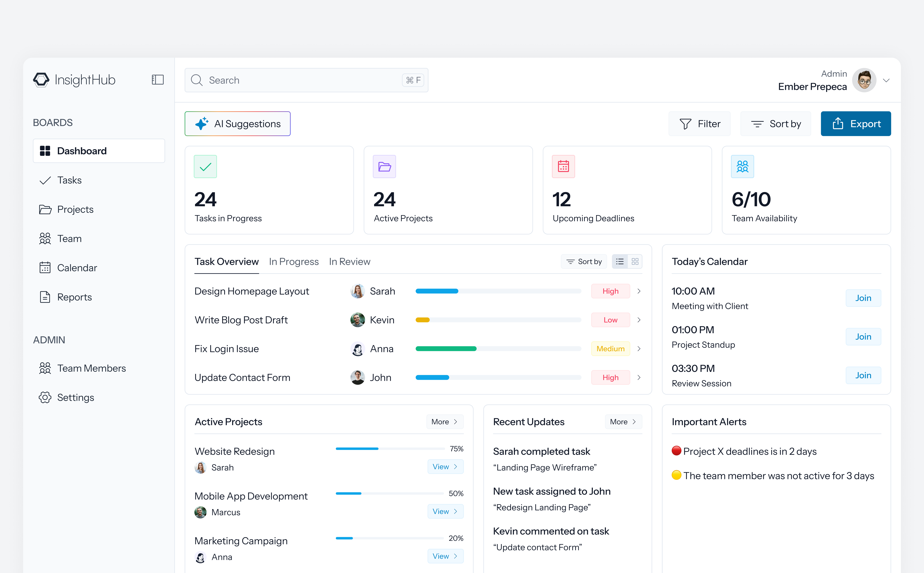This screenshot has width=924, height=573.
Task: Click the Reports icon in sidebar
Action: [x=45, y=297]
